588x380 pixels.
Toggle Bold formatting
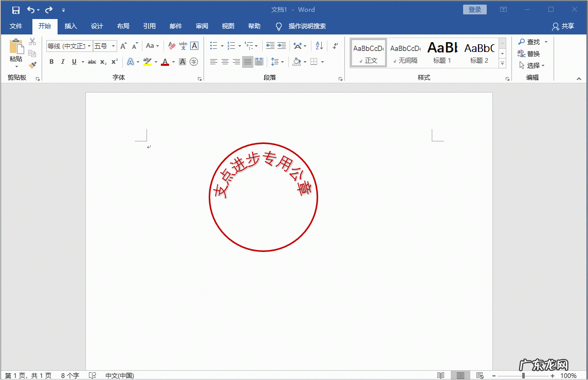[x=51, y=62]
